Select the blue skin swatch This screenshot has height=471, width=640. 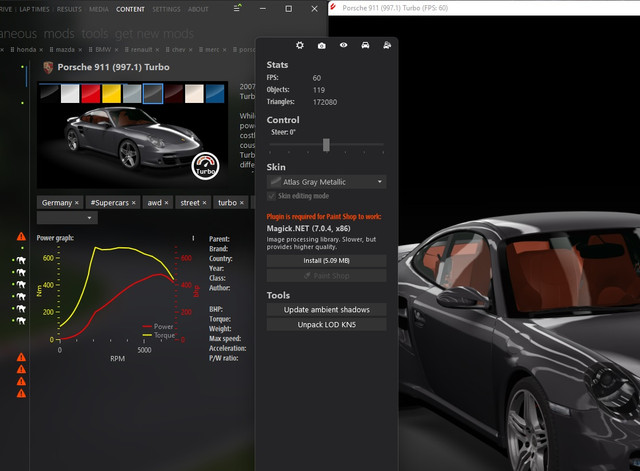tap(215, 93)
